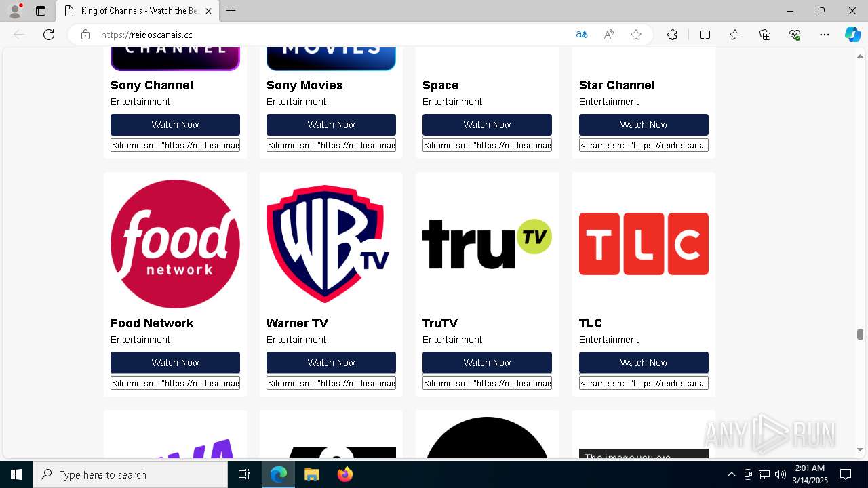The width and height of the screenshot is (868, 488).
Task: Select the Food Network iframe code field
Action: [175, 383]
